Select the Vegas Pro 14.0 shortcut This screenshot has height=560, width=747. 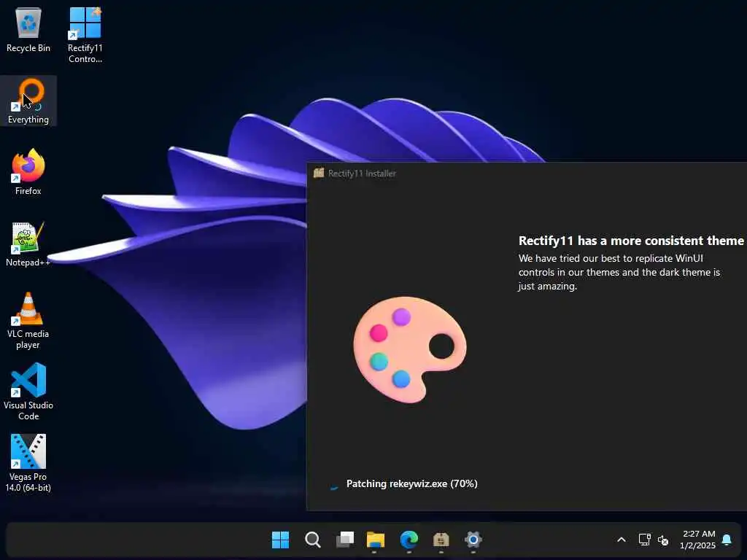(x=28, y=463)
